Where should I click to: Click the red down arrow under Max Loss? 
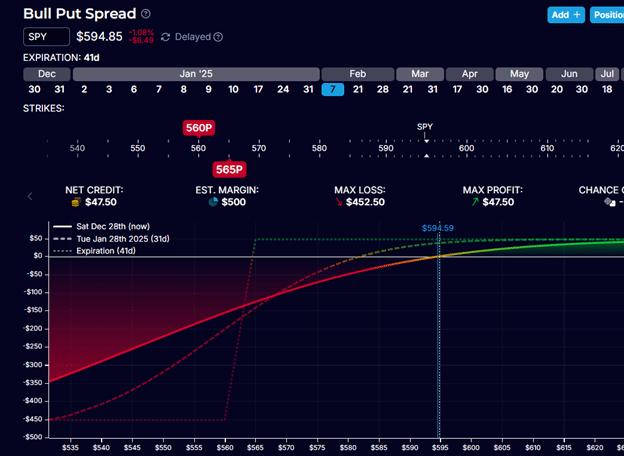[x=339, y=202]
